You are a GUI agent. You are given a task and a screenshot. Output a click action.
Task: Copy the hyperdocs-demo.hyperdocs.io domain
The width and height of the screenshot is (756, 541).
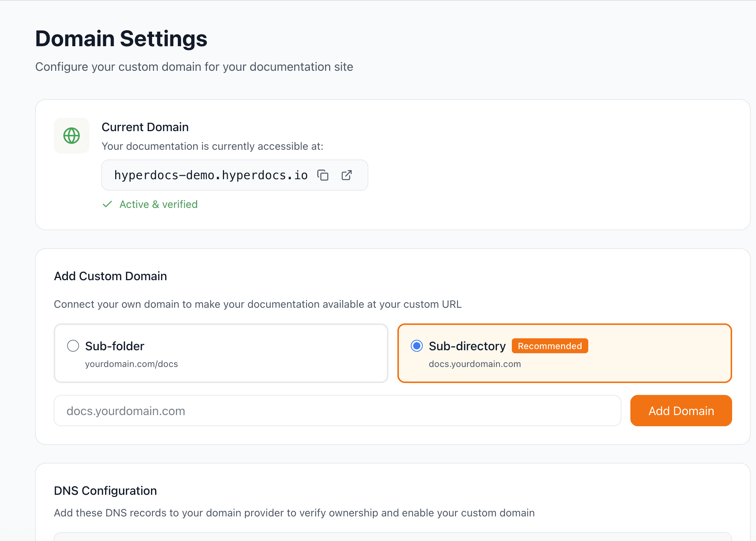click(x=323, y=175)
